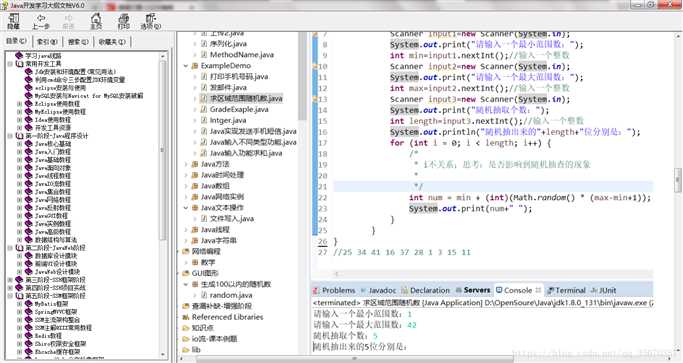Click the 序列化.java file icon
Image resolution: width=683 pixels, height=363 pixels.
pos(203,44)
